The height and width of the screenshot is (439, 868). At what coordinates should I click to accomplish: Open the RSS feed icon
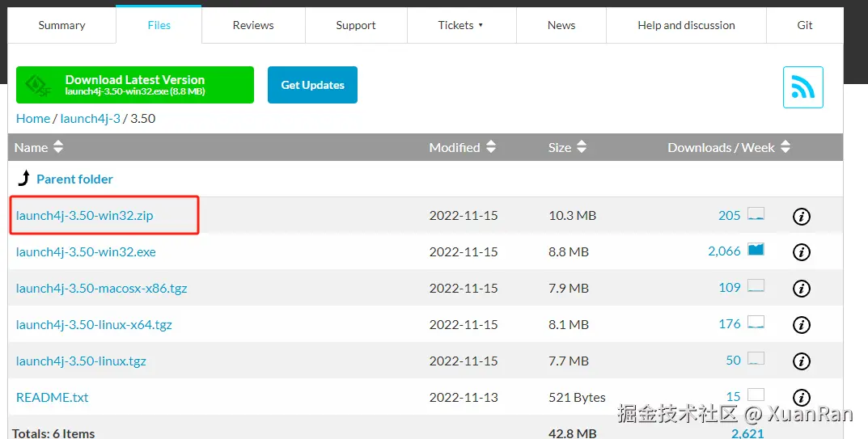tap(802, 87)
